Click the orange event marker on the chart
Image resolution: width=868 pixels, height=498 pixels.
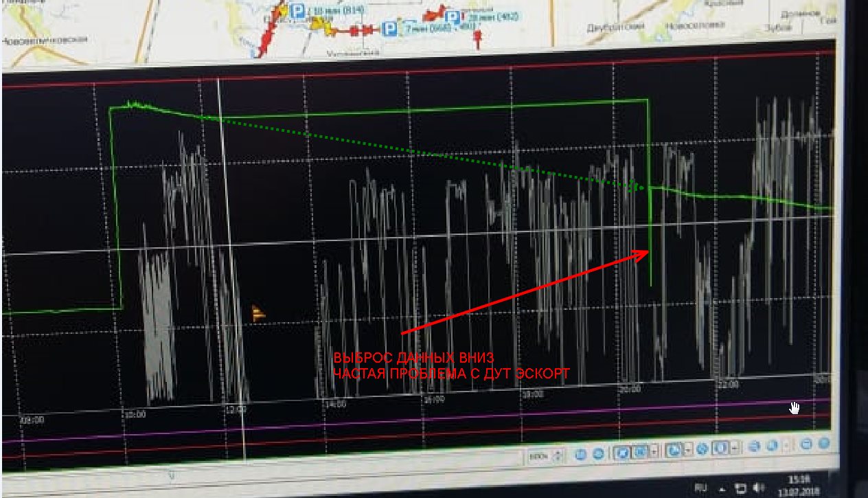[258, 314]
